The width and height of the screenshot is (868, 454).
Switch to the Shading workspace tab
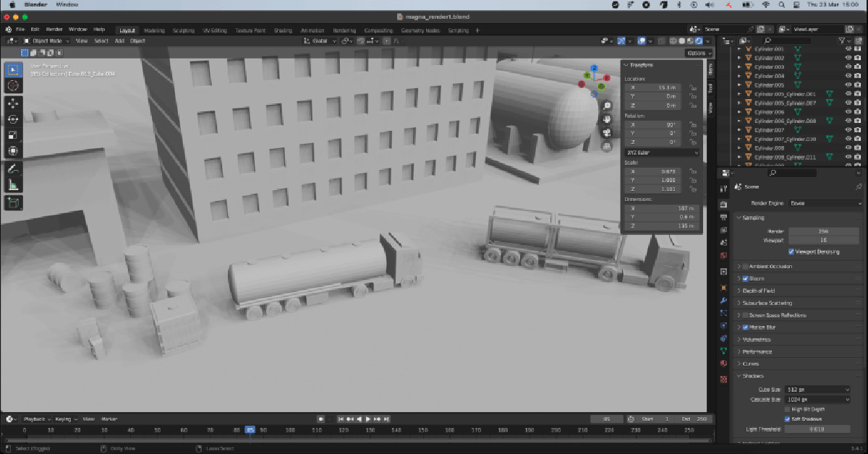(x=283, y=30)
